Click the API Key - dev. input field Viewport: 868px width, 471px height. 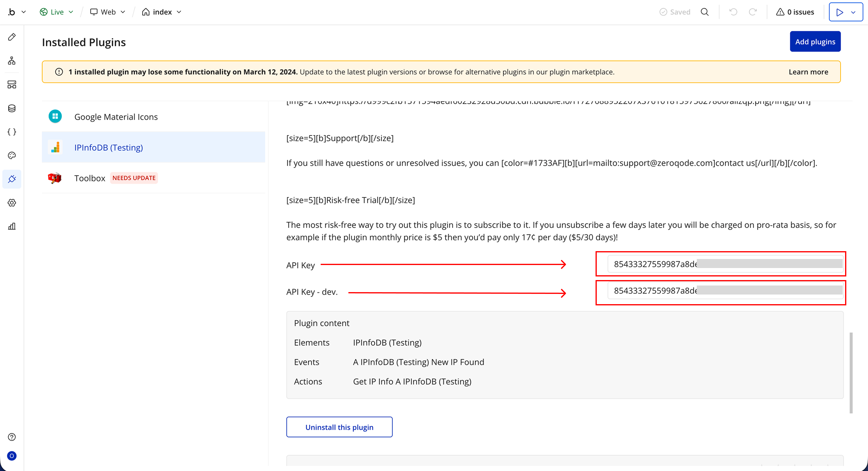tap(725, 291)
